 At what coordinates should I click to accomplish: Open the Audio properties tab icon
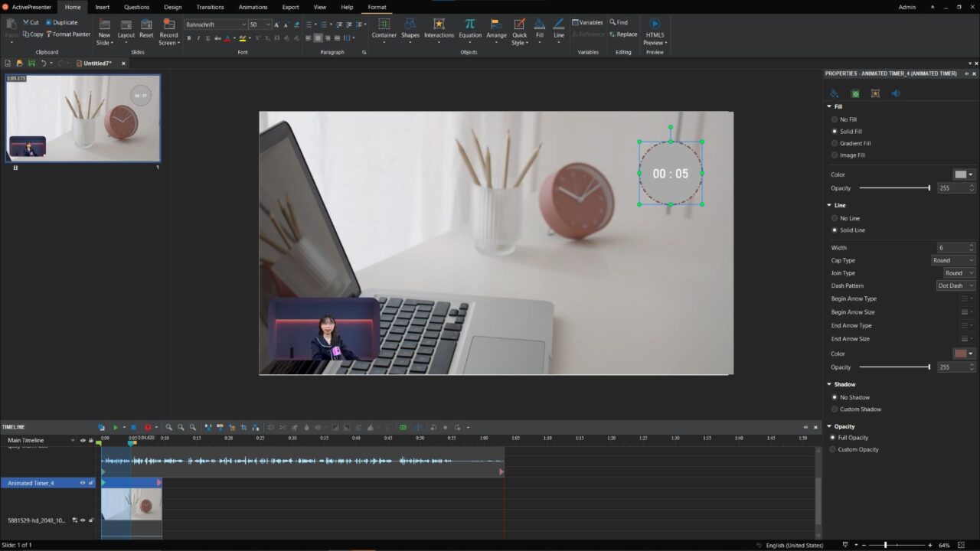click(x=894, y=93)
